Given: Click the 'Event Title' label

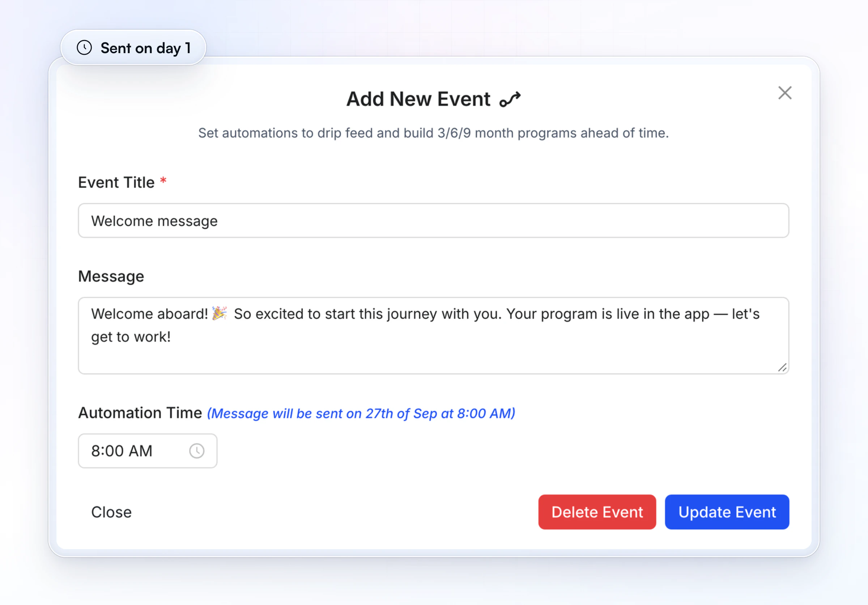Looking at the screenshot, I should click(116, 182).
